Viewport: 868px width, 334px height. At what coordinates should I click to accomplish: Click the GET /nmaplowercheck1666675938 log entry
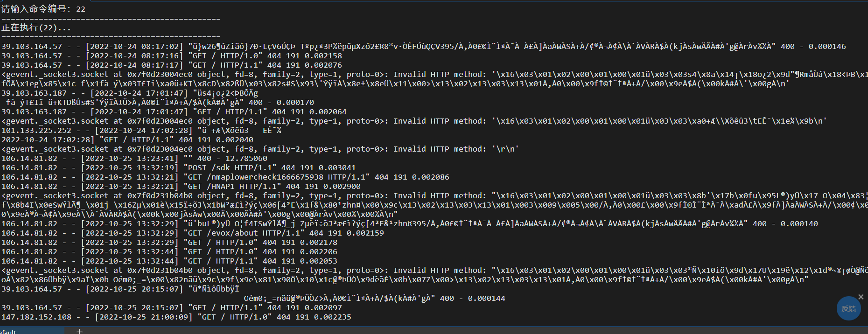tap(225, 177)
